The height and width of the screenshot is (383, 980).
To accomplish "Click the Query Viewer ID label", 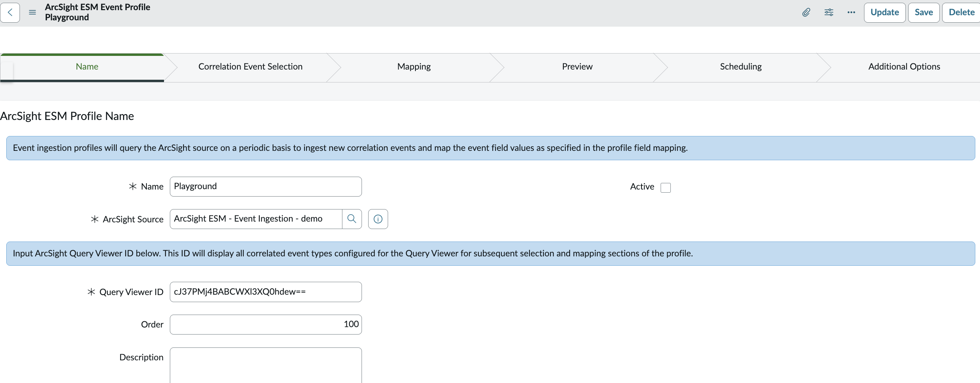I will coord(131,292).
